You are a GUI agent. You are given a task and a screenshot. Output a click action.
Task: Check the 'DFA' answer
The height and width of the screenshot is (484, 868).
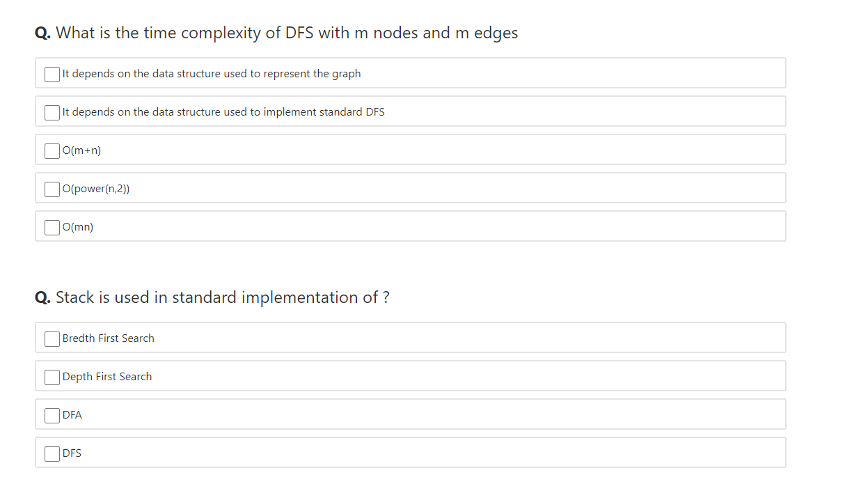[52, 415]
